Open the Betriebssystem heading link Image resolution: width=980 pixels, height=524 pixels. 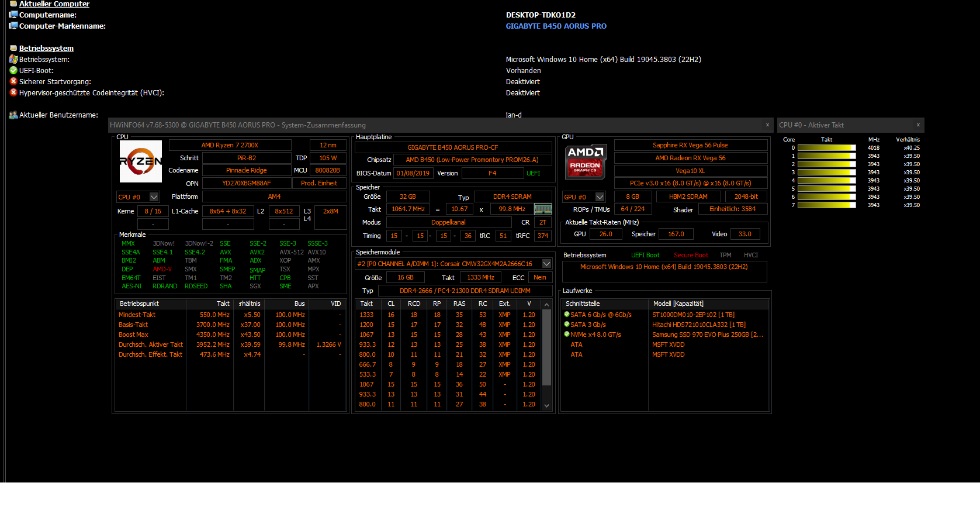[46, 48]
